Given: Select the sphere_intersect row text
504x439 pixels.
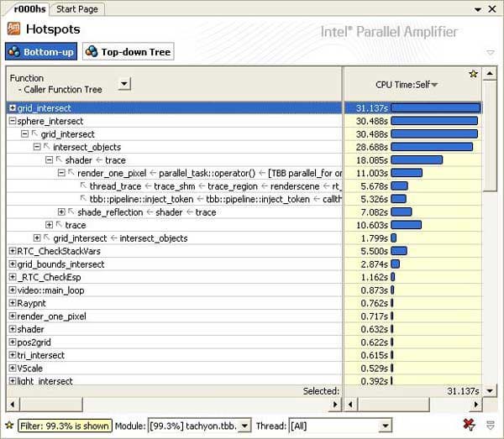Looking at the screenshot, I should (50, 121).
